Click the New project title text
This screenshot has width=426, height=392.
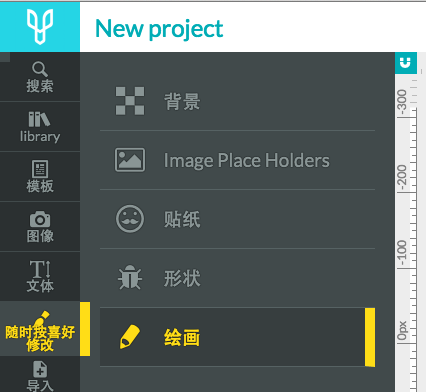click(x=159, y=29)
